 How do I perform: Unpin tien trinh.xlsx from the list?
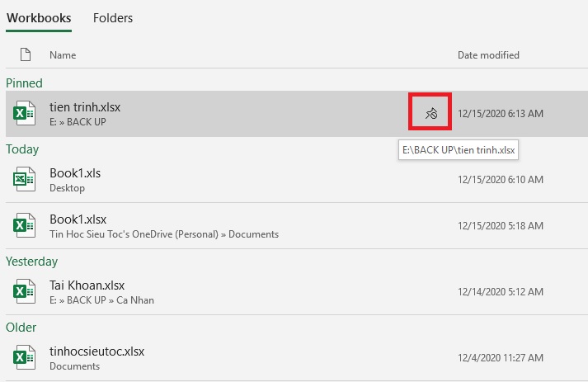431,113
